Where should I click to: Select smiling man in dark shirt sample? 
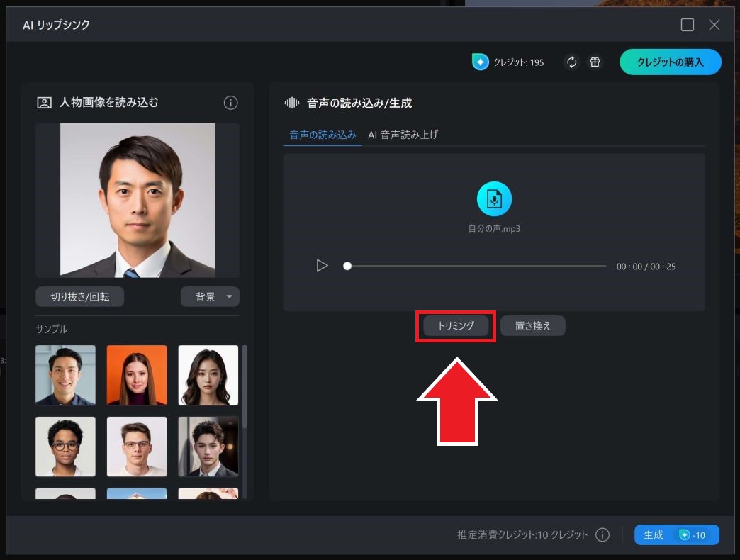(x=66, y=375)
